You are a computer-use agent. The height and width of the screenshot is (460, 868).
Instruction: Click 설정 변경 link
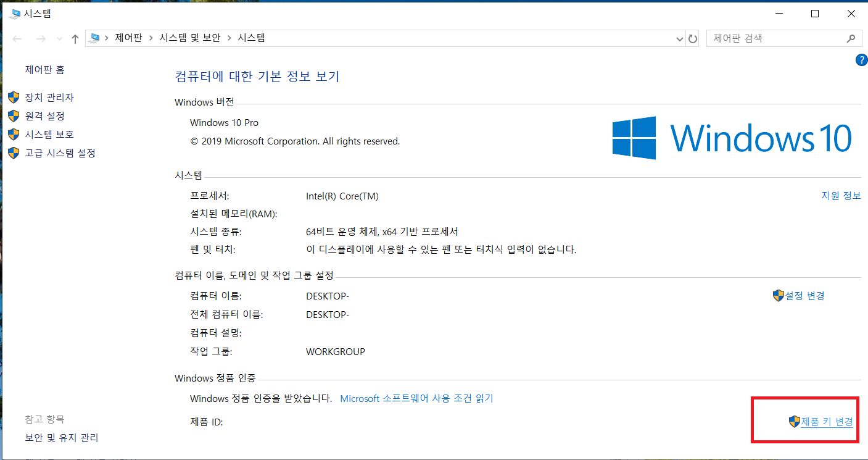(x=804, y=296)
